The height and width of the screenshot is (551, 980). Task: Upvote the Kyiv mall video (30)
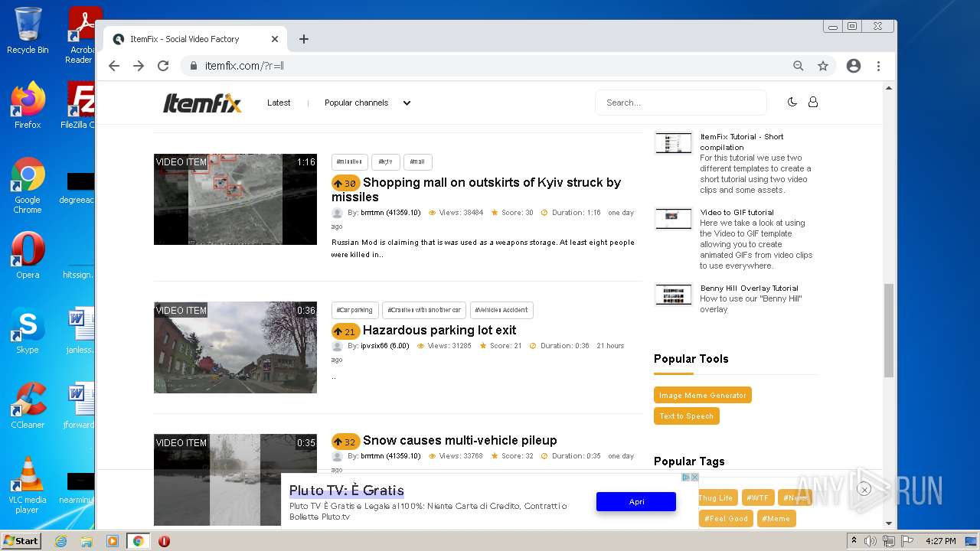pos(346,183)
